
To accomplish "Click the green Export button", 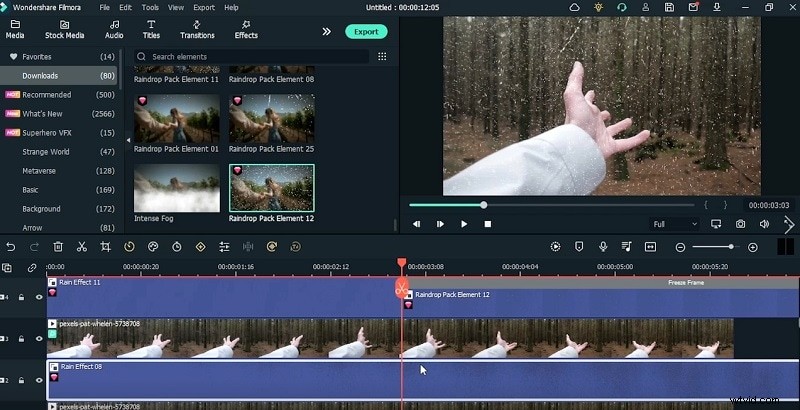I will point(366,31).
